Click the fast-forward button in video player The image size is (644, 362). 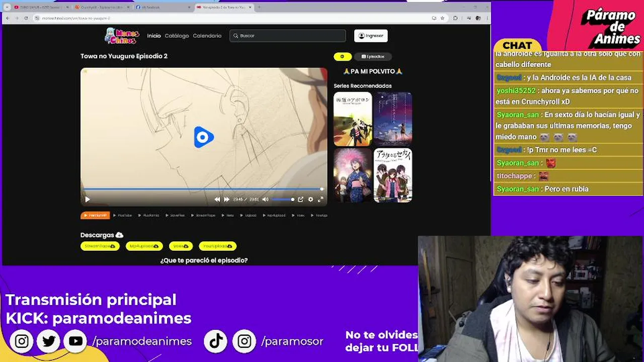pyautogui.click(x=226, y=200)
